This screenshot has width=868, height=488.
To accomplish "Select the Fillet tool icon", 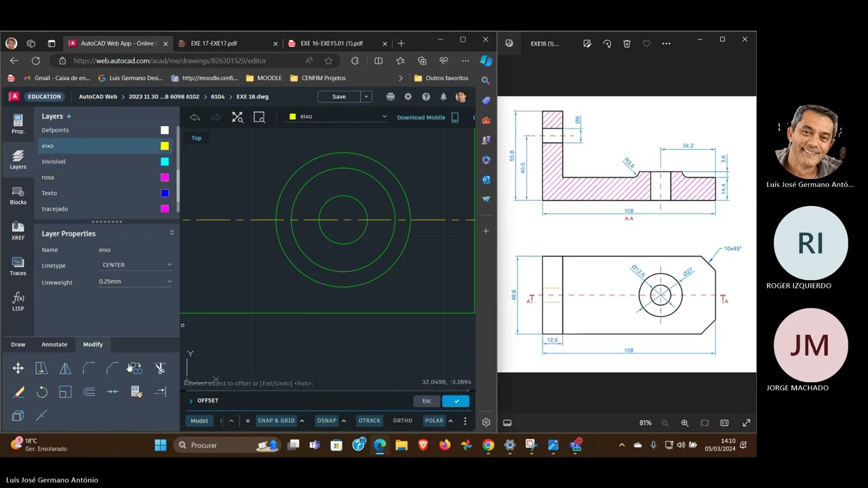I will coord(89,368).
